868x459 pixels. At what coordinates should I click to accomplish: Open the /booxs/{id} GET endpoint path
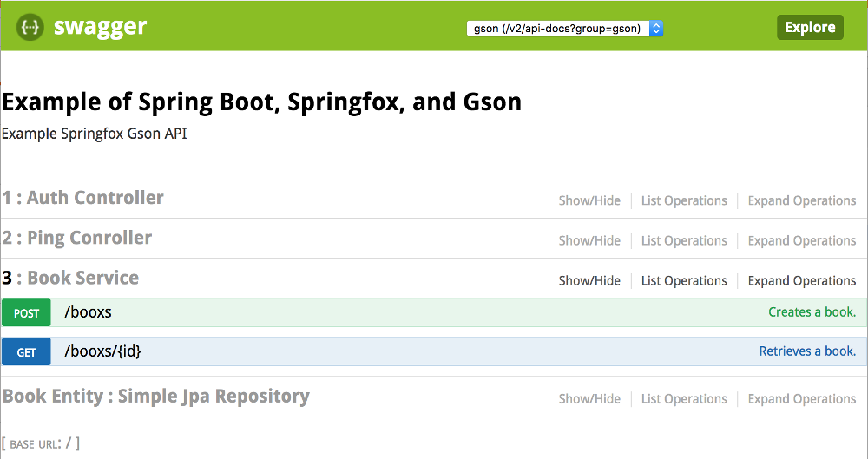[103, 351]
